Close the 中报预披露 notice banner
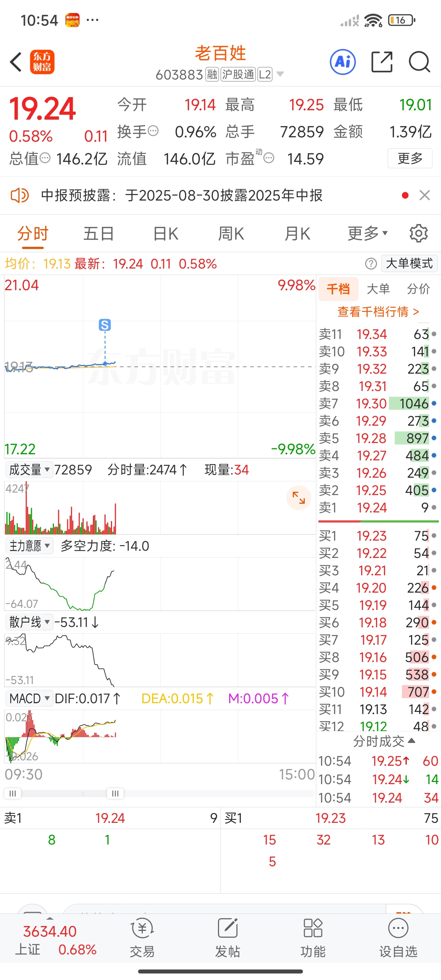Image resolution: width=441 pixels, height=980 pixels. (x=425, y=195)
